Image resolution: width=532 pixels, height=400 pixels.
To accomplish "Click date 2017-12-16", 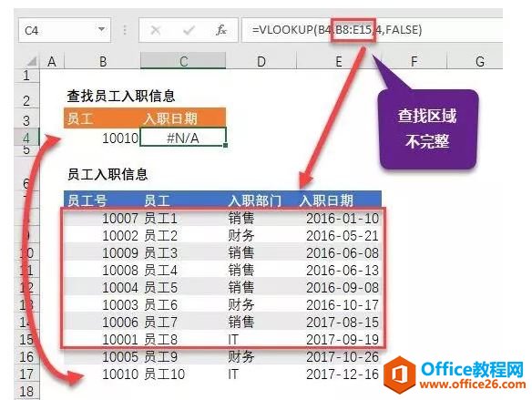I will (343, 374).
